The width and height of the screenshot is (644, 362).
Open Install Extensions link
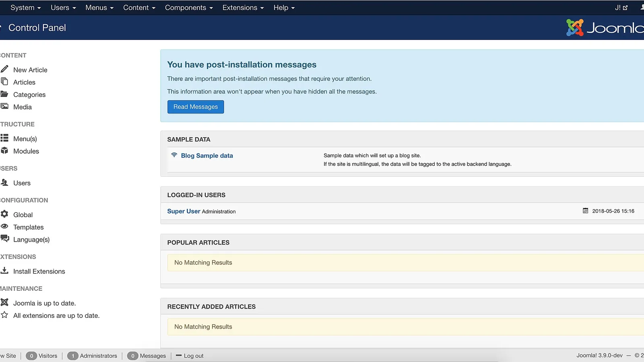39,271
